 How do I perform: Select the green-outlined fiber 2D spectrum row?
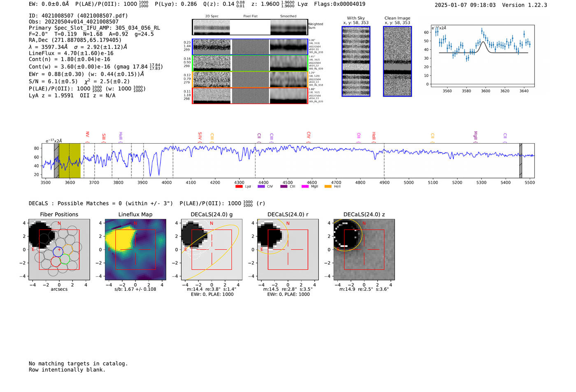[x=250, y=63]
